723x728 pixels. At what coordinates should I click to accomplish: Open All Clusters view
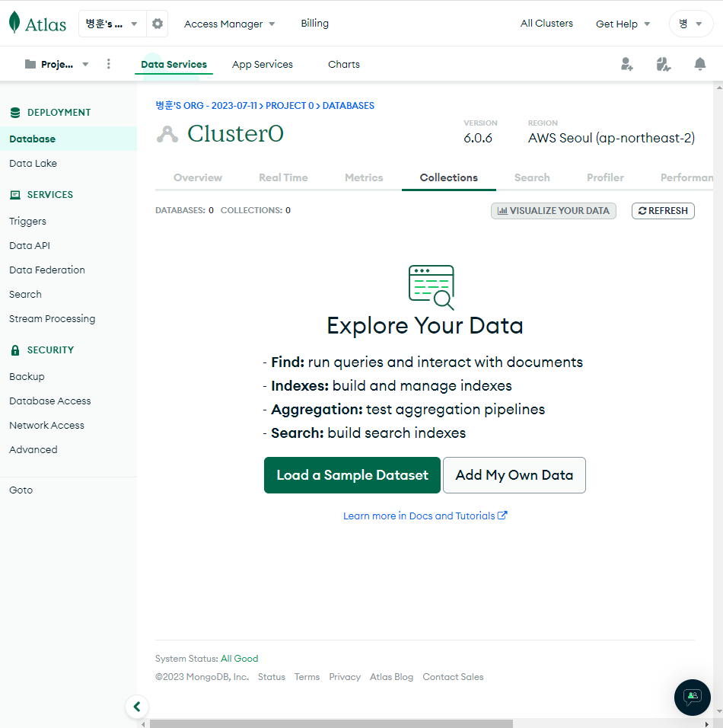[x=546, y=23]
